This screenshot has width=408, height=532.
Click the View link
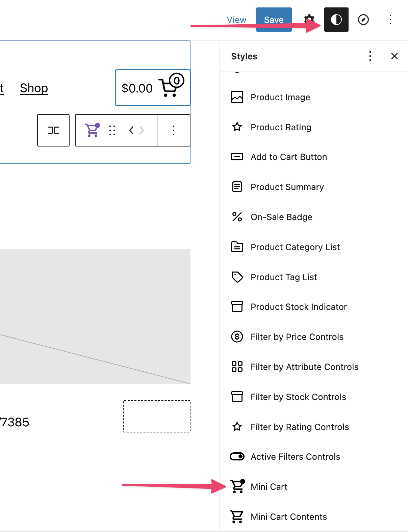tap(236, 20)
